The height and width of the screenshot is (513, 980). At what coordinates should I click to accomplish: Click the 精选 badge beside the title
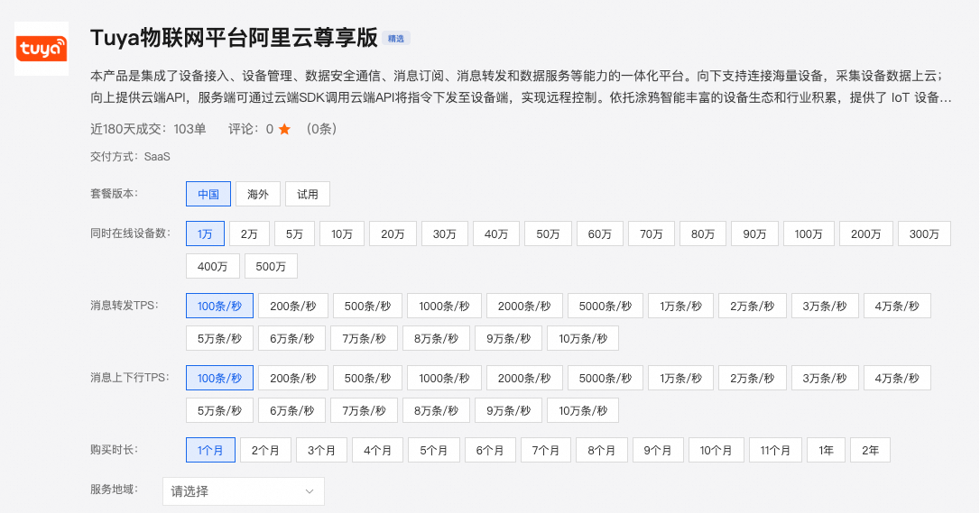pos(395,39)
